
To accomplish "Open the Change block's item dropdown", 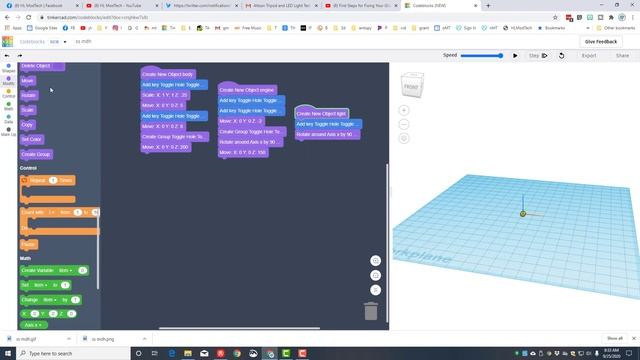I will pyautogui.click(x=50, y=300).
